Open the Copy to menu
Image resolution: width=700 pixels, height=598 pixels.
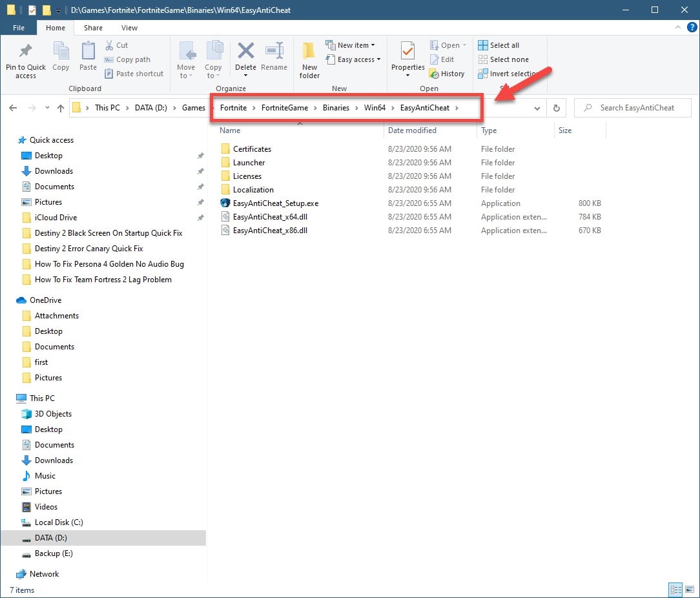tap(213, 61)
